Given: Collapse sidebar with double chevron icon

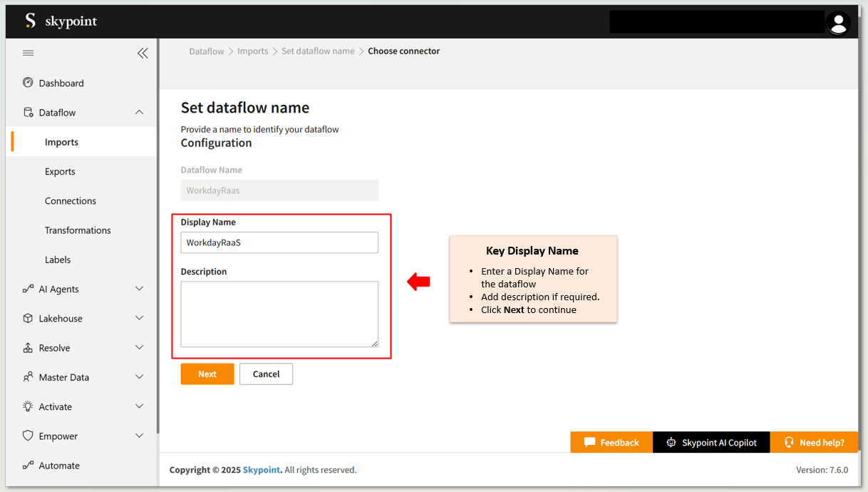Looking at the screenshot, I should 143,53.
